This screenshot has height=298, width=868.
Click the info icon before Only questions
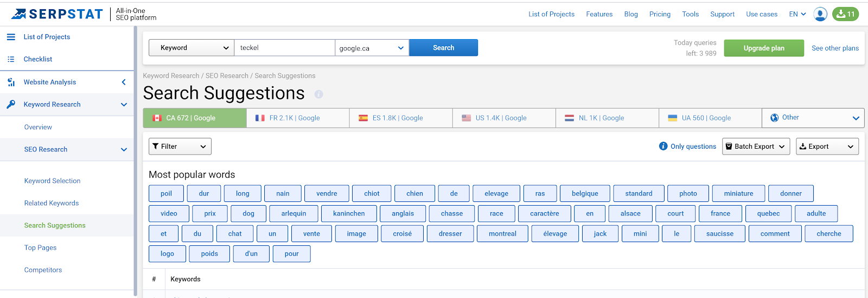(x=663, y=146)
